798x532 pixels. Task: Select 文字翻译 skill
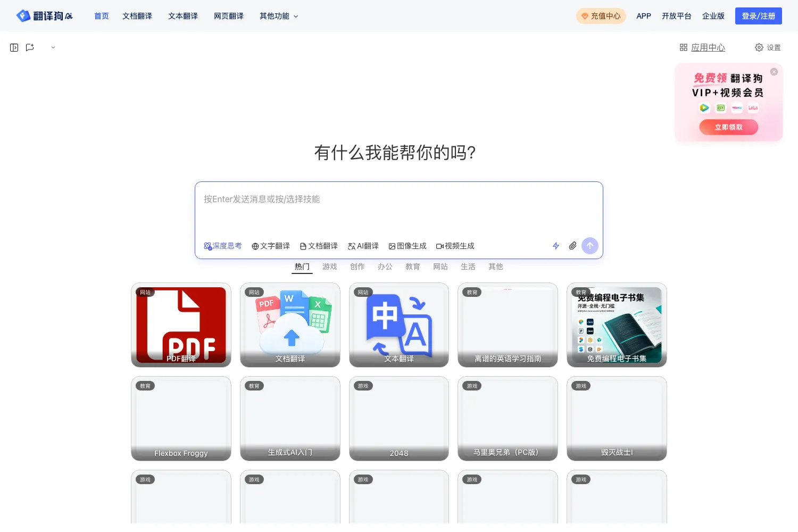coord(271,246)
